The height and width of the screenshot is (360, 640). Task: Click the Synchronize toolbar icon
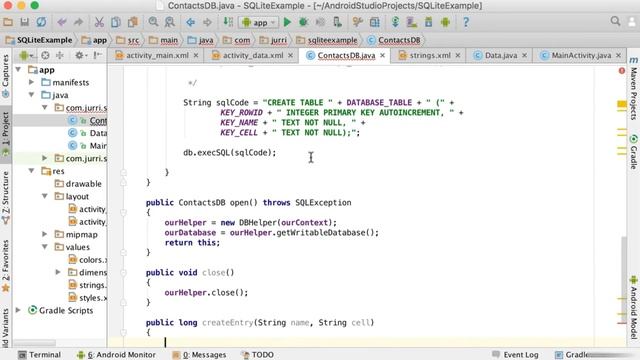pos(41,22)
